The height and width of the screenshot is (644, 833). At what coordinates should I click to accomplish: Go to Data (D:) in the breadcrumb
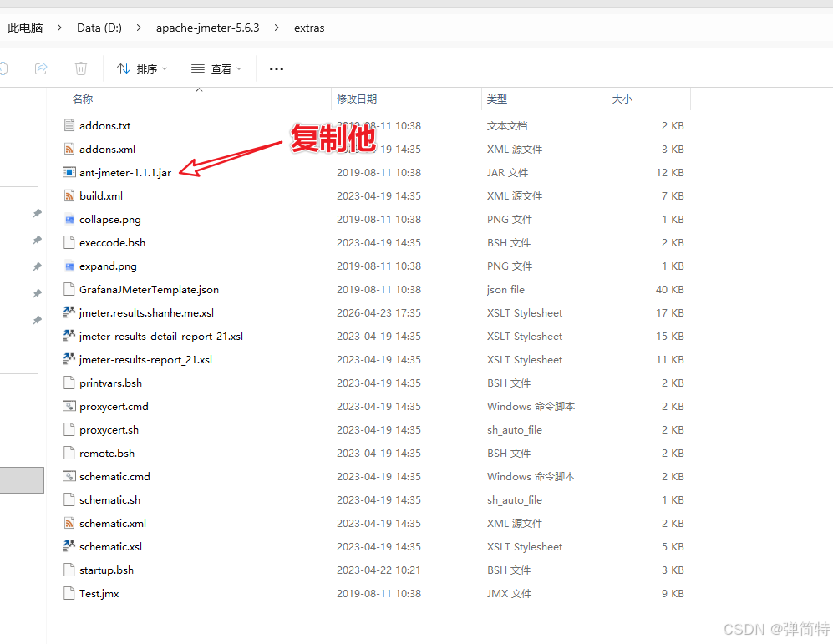point(99,28)
